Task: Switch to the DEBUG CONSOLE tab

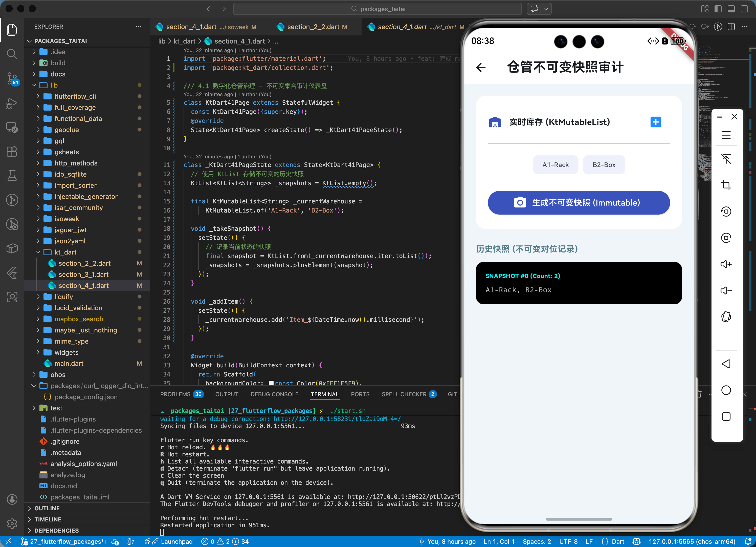Action: [274, 394]
